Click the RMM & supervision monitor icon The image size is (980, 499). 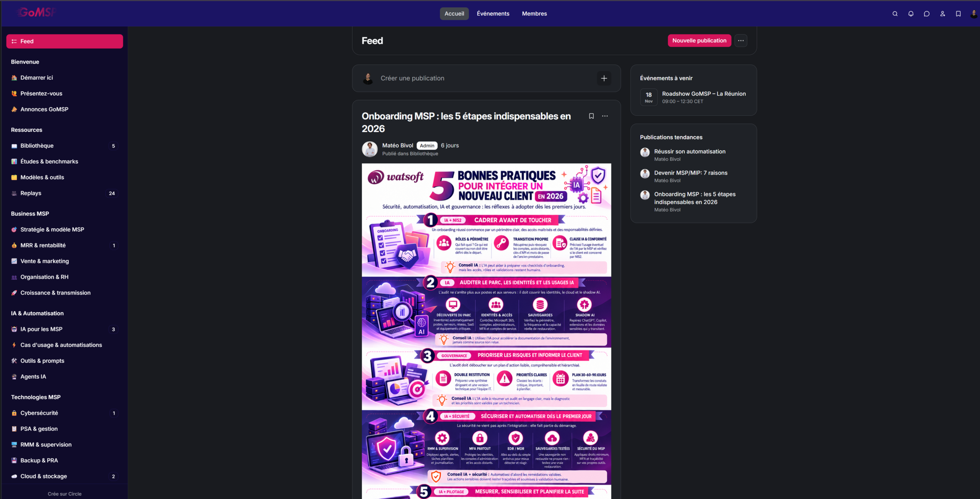tap(14, 445)
